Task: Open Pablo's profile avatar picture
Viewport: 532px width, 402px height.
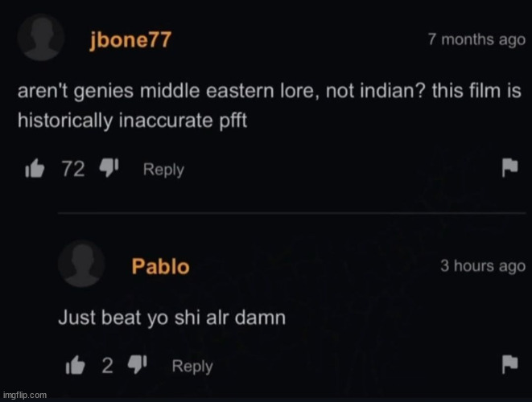Action: (81, 264)
